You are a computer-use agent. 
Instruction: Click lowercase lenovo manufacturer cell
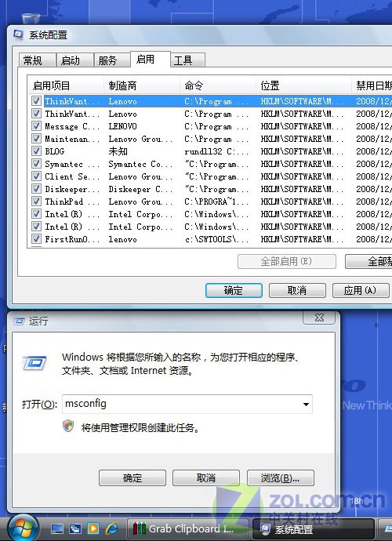[122, 239]
